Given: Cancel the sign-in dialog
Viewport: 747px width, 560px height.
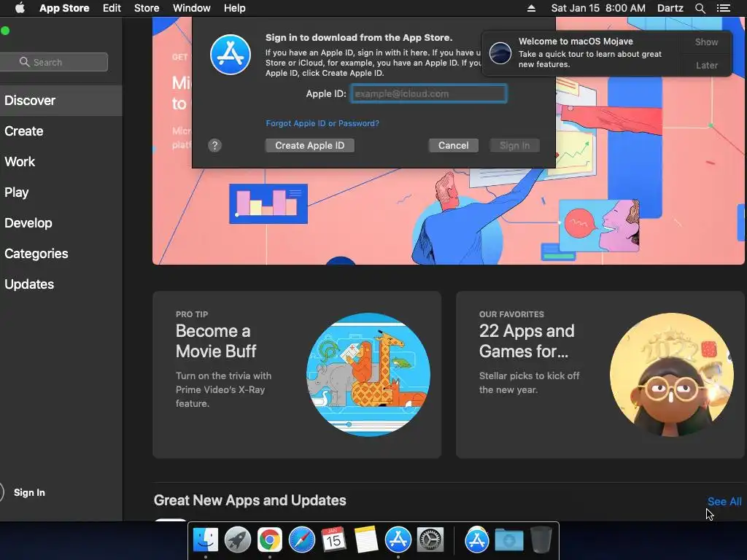Looking at the screenshot, I should tap(454, 146).
